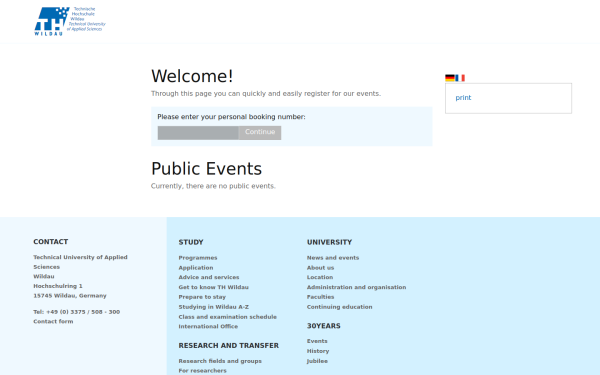Open Studying in Wildau A-Z
The width and height of the screenshot is (600, 375).
pos(214,307)
